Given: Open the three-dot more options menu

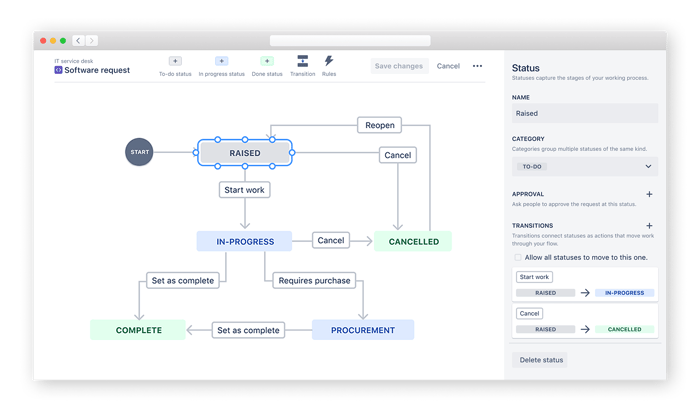Looking at the screenshot, I should pyautogui.click(x=477, y=66).
